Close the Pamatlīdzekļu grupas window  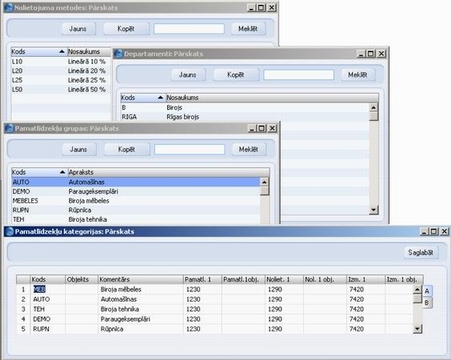coord(272,128)
